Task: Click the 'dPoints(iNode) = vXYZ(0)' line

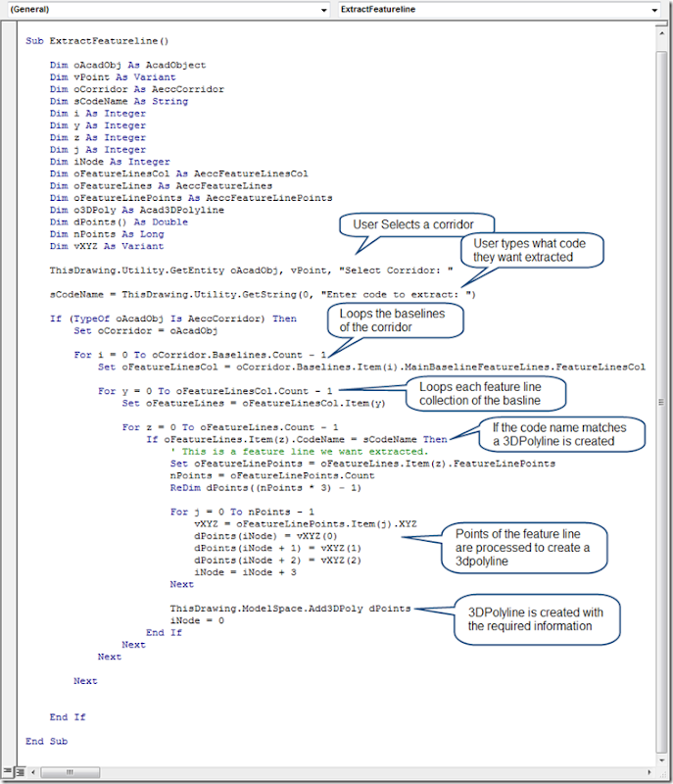Action: point(265,535)
